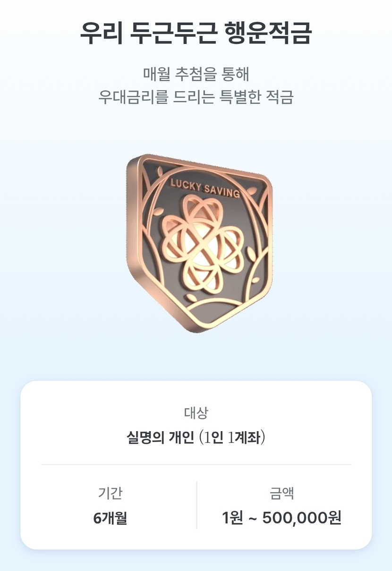Click the 기간 label
Viewport: 392px width, 571px height.
(x=111, y=494)
